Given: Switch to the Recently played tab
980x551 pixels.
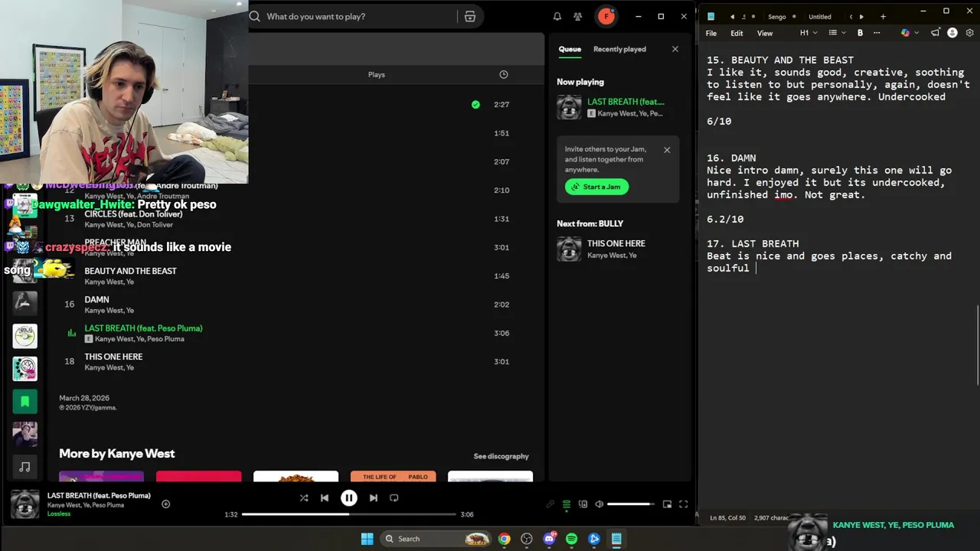Looking at the screenshot, I should (619, 49).
